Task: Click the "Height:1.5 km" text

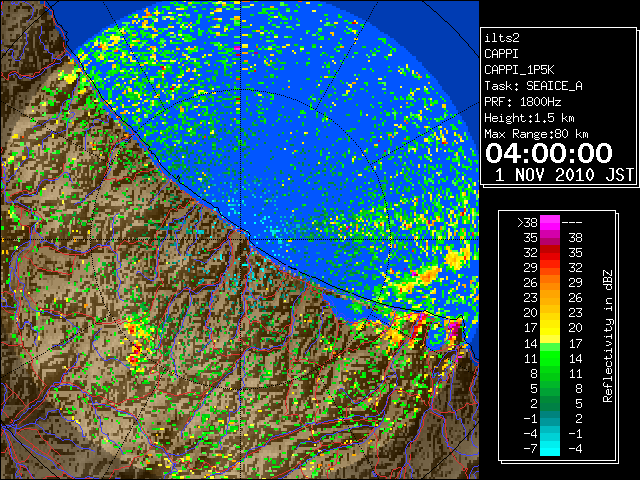Action: pos(529,118)
